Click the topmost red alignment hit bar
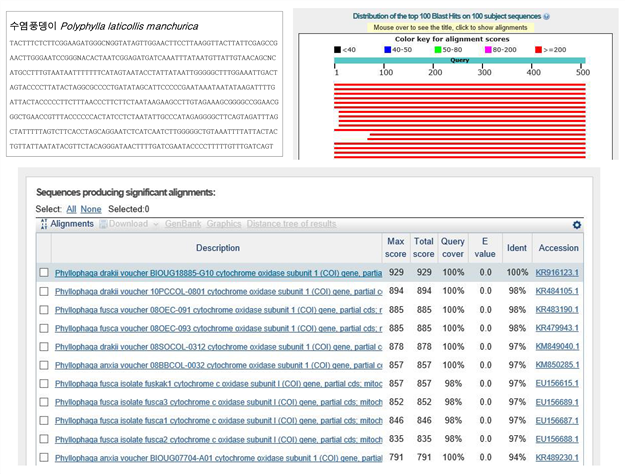The height and width of the screenshot is (474, 625). (460, 85)
